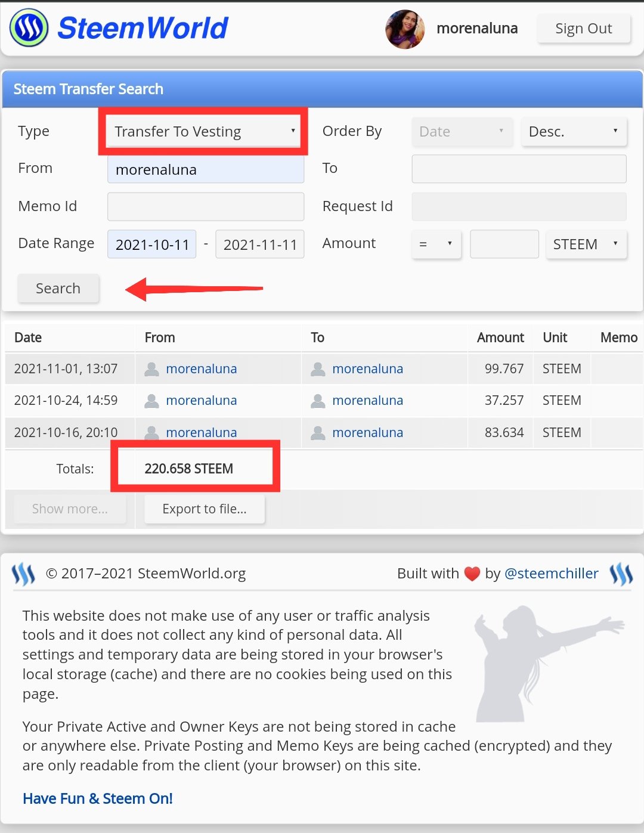Open the Type dropdown showing Transfer To Vesting
Viewport: 644px width, 833px height.
205,131
